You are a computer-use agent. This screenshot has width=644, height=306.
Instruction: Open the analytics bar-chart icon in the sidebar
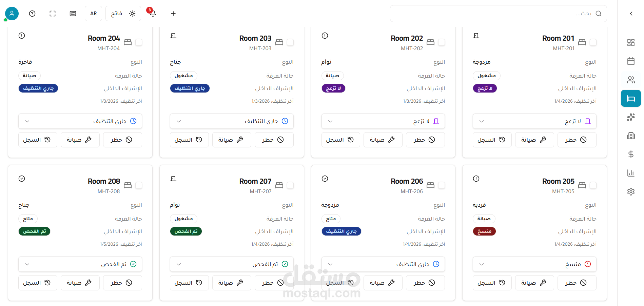point(631,173)
